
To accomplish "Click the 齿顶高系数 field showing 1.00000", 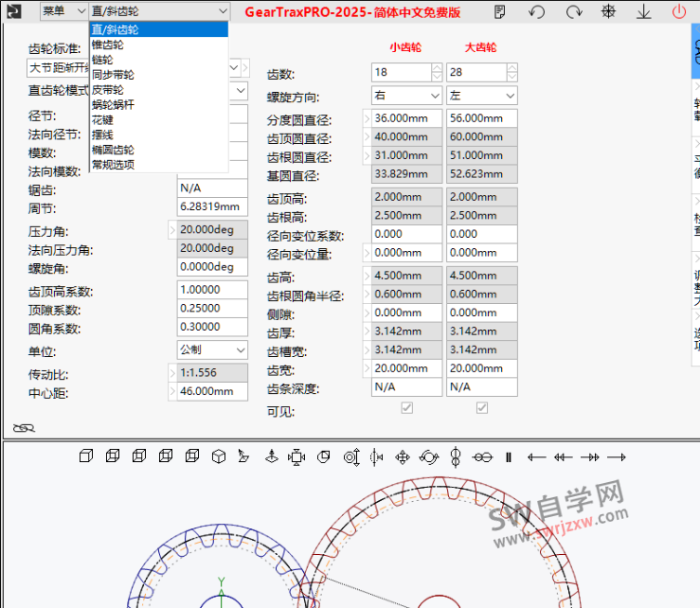I will coord(212,290).
